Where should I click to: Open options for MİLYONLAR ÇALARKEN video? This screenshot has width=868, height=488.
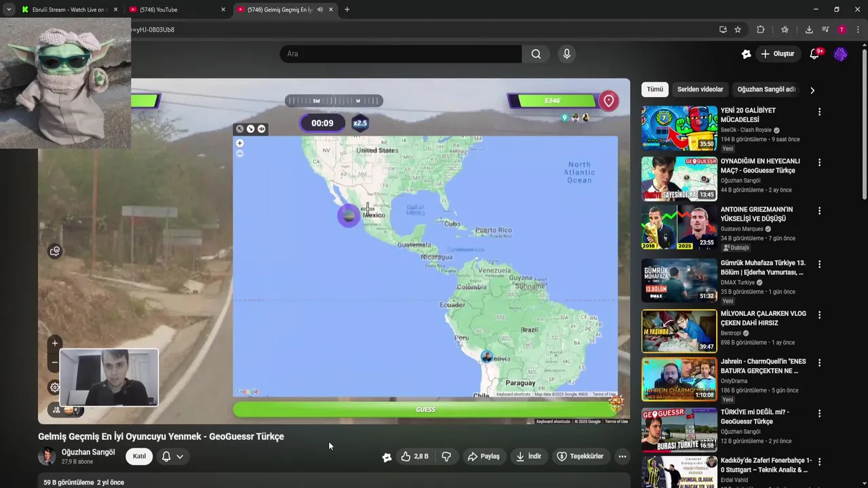point(819,315)
